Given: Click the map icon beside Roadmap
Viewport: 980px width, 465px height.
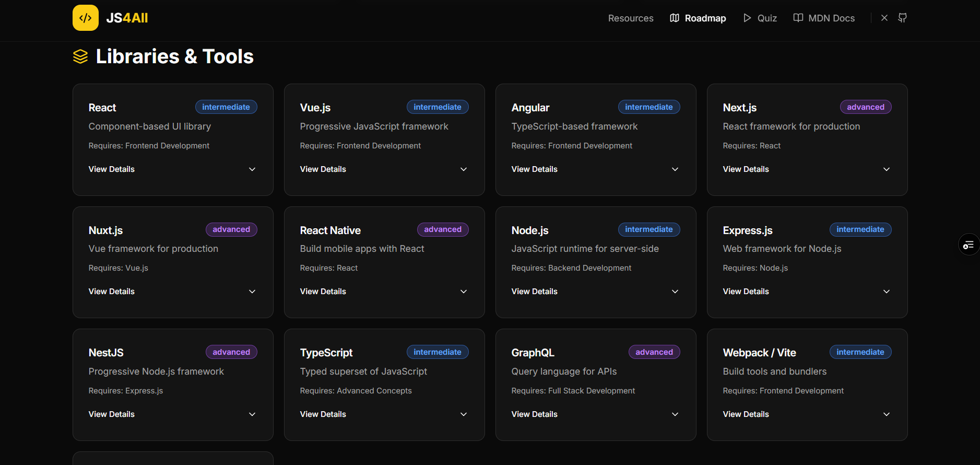Looking at the screenshot, I should [x=675, y=18].
